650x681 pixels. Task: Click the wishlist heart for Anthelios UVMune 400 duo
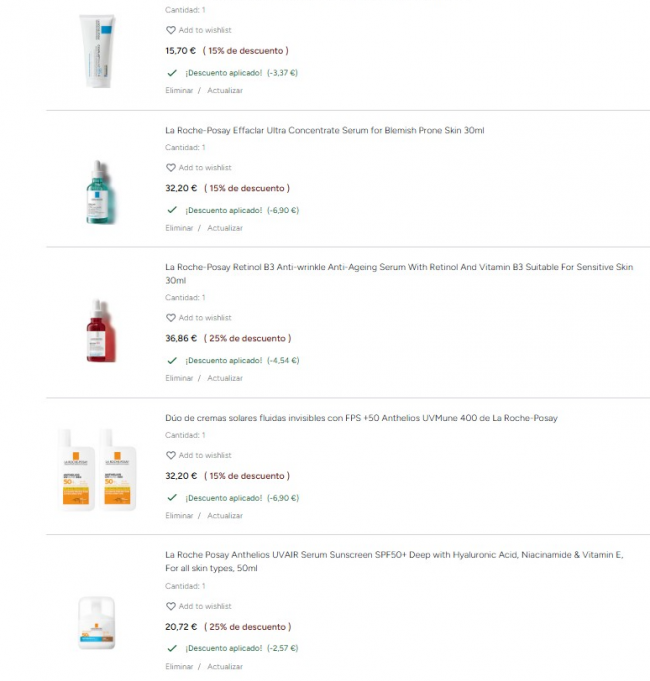click(171, 455)
